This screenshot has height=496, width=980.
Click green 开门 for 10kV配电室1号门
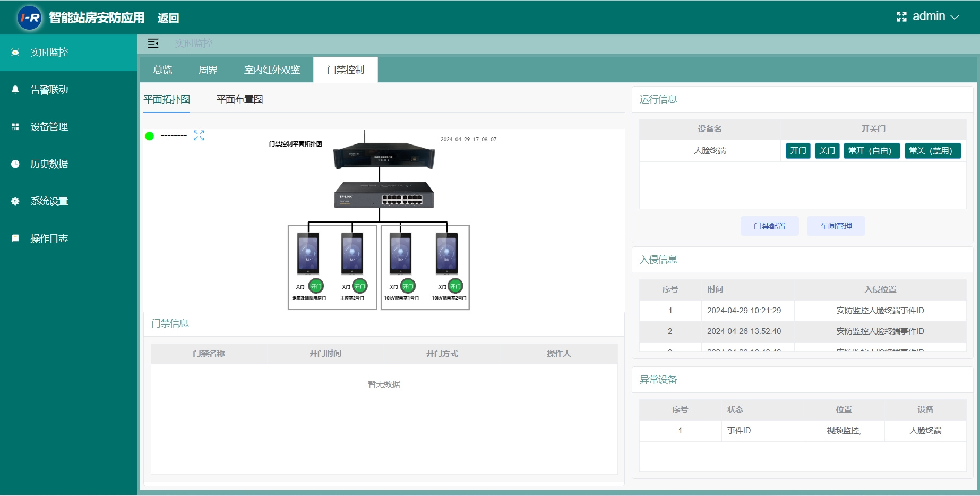(408, 286)
